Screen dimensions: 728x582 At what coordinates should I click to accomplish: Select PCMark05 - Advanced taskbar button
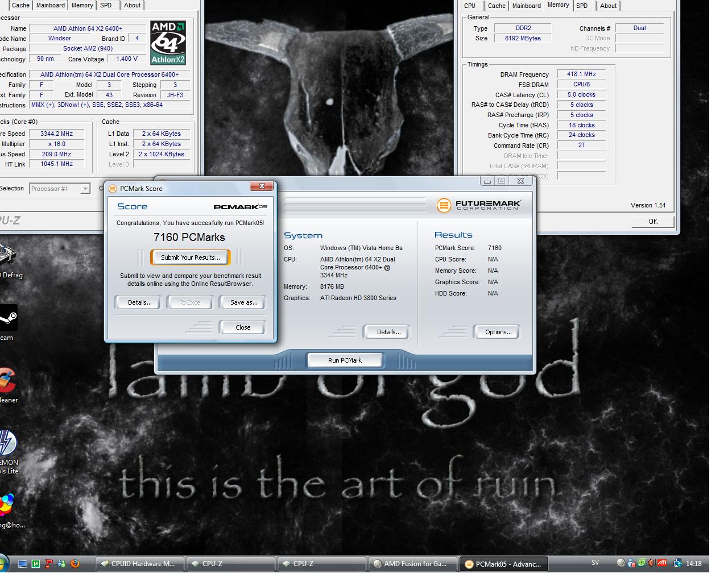[x=503, y=564]
